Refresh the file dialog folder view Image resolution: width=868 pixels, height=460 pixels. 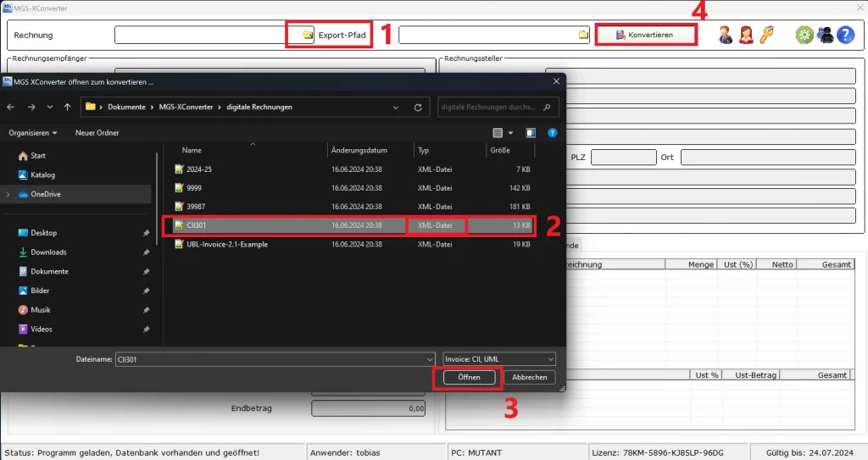click(x=417, y=108)
